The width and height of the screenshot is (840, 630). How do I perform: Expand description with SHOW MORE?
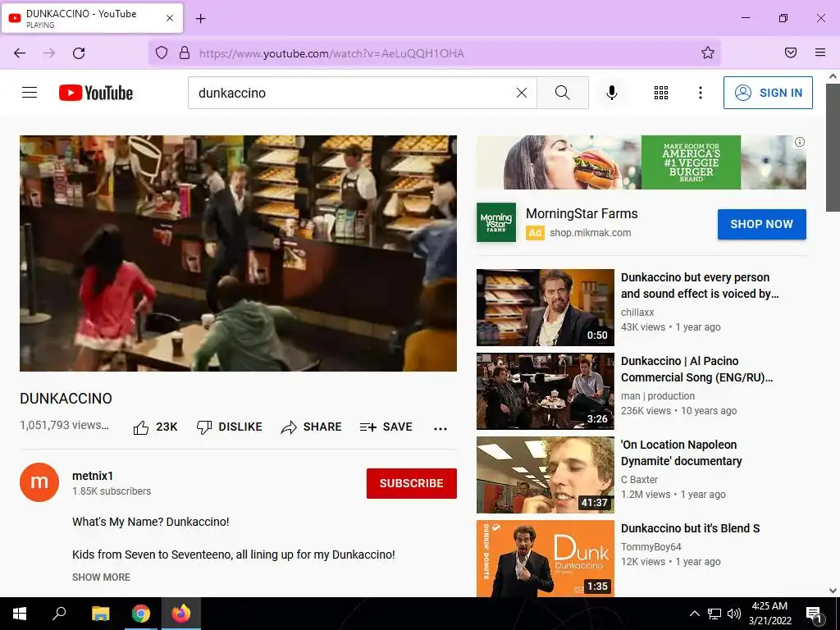[x=101, y=577]
